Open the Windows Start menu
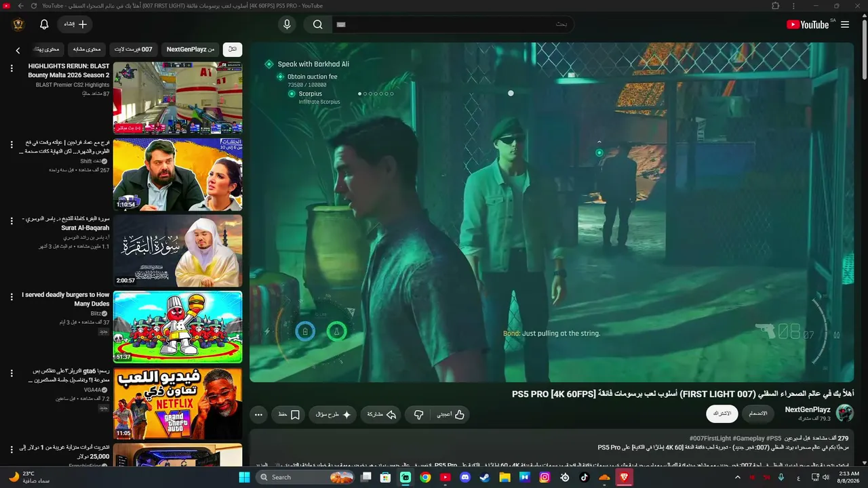The image size is (868, 488). click(x=244, y=477)
